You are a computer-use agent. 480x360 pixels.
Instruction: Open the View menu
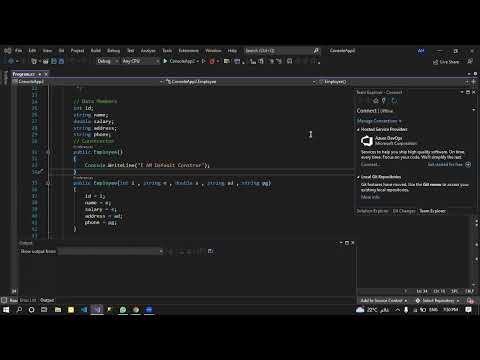47,51
